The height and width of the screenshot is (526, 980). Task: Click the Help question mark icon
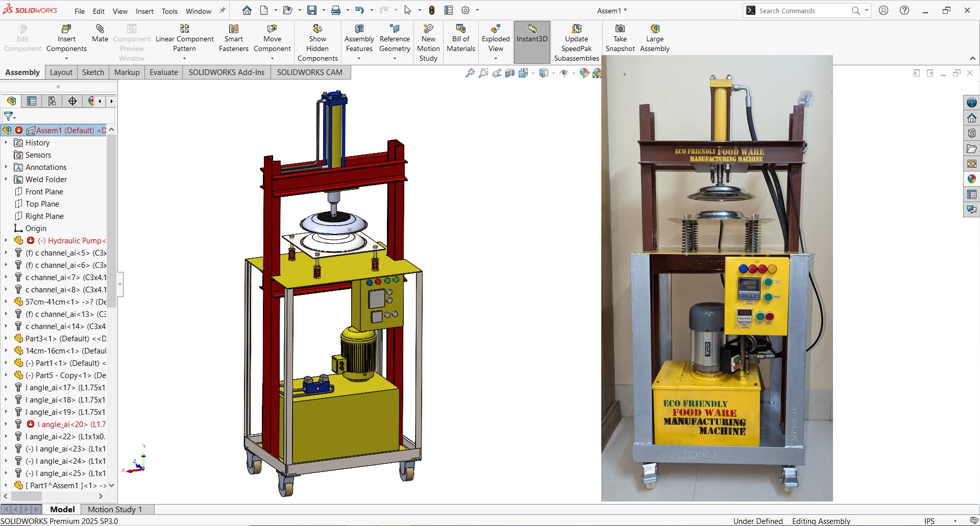904,10
